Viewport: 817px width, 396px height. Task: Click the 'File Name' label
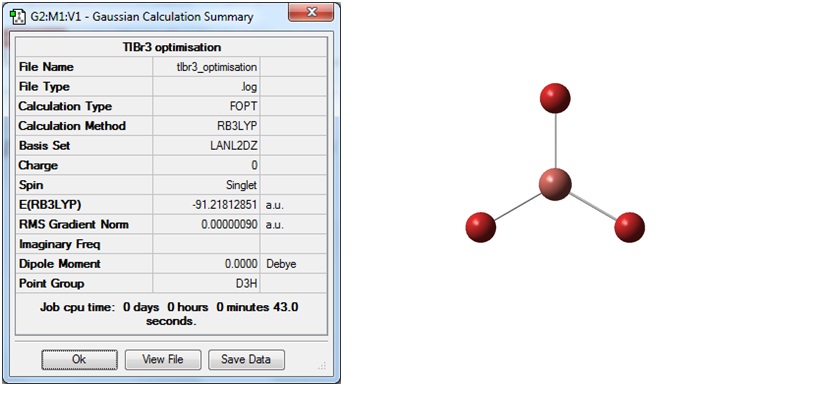coord(46,67)
